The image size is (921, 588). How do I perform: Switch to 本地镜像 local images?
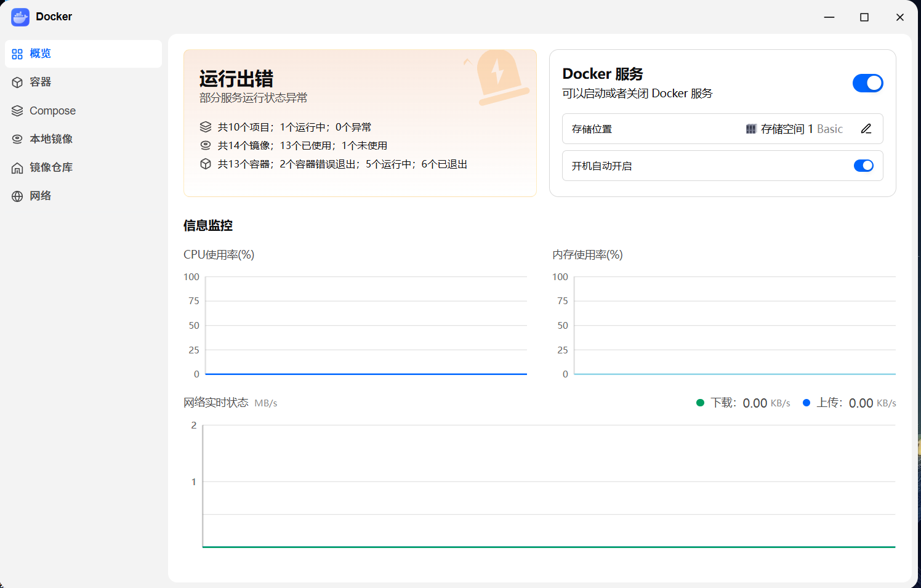pyautogui.click(x=84, y=139)
